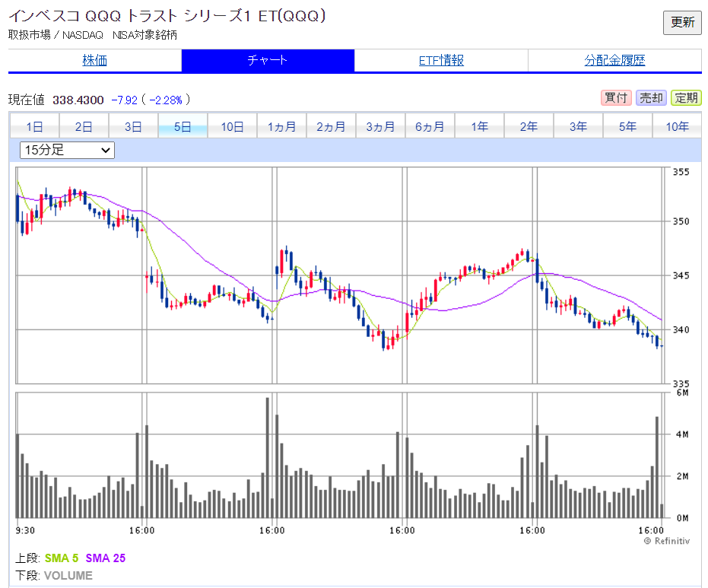This screenshot has height=588, width=708.
Task: Click the 350 price axis label
Action: 681,221
